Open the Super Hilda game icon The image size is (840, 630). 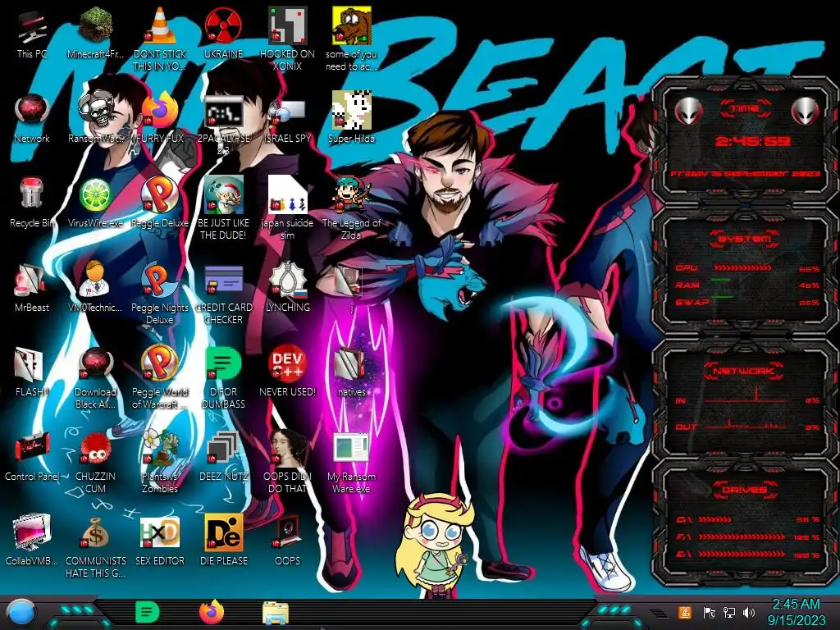pos(351,111)
